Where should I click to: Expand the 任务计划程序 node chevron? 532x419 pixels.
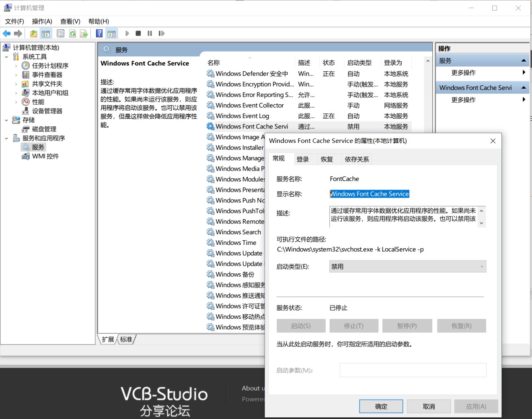16,66
